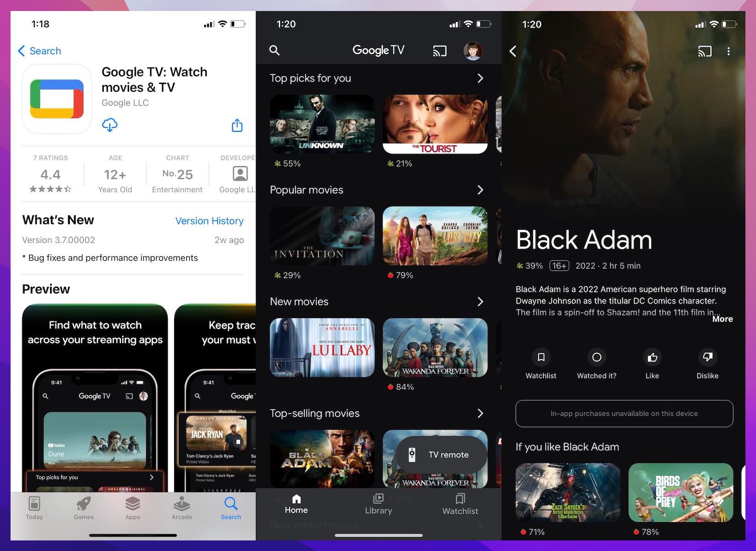Go back to Search in App Store
The height and width of the screenshot is (551, 756).
(39, 51)
